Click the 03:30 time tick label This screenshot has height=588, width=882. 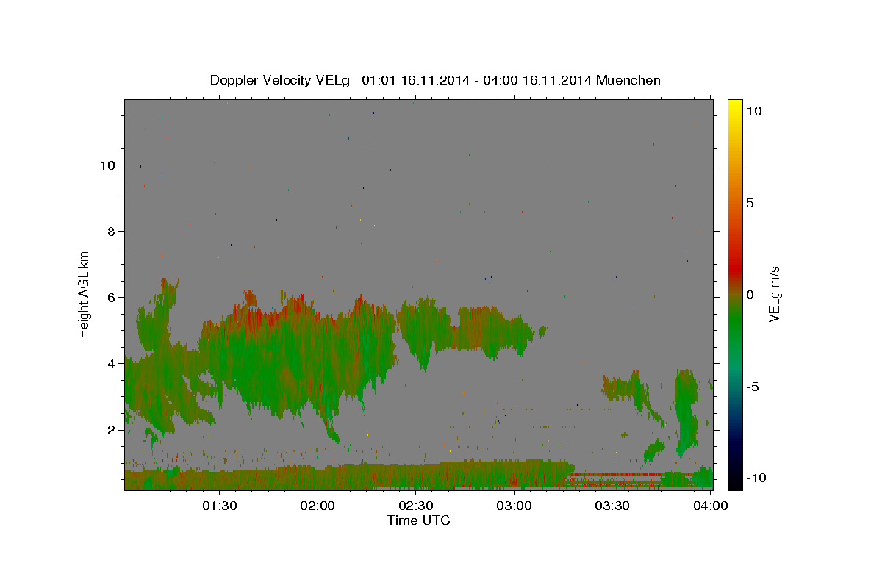612,506
